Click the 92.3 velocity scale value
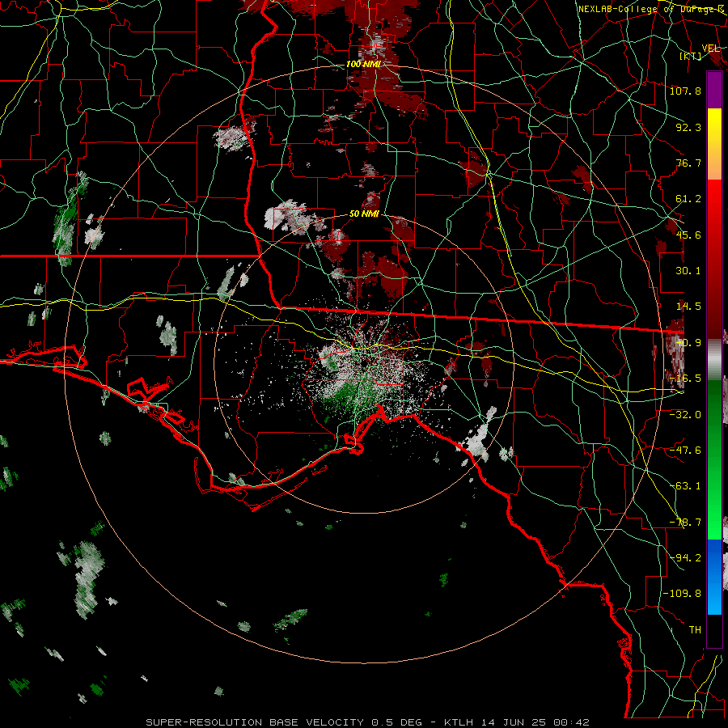The height and width of the screenshot is (728, 728). click(x=688, y=127)
